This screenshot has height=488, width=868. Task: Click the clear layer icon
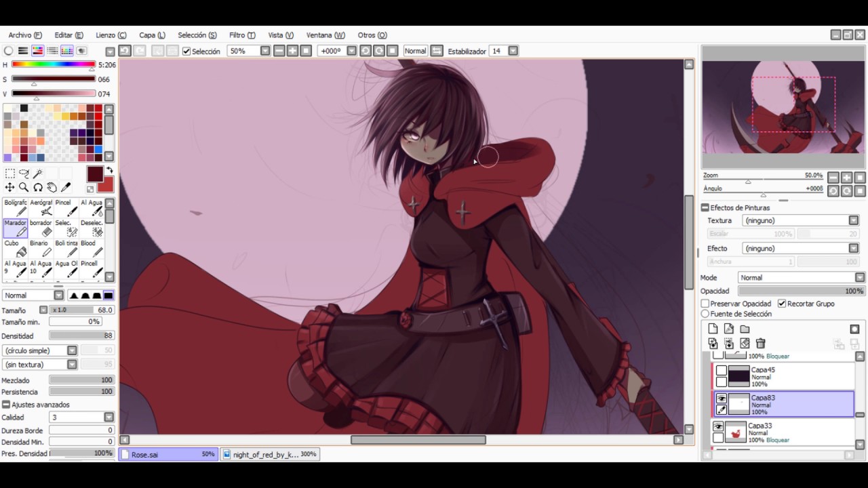click(745, 344)
